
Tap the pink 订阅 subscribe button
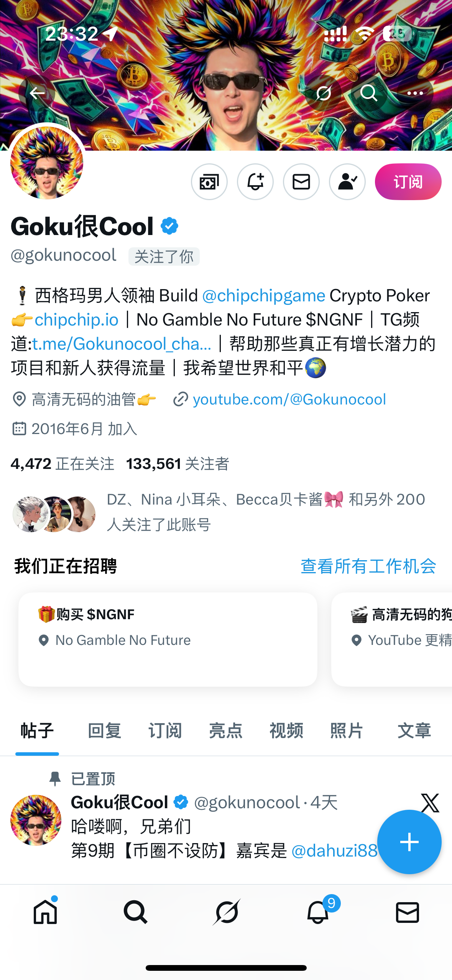pyautogui.click(x=408, y=182)
